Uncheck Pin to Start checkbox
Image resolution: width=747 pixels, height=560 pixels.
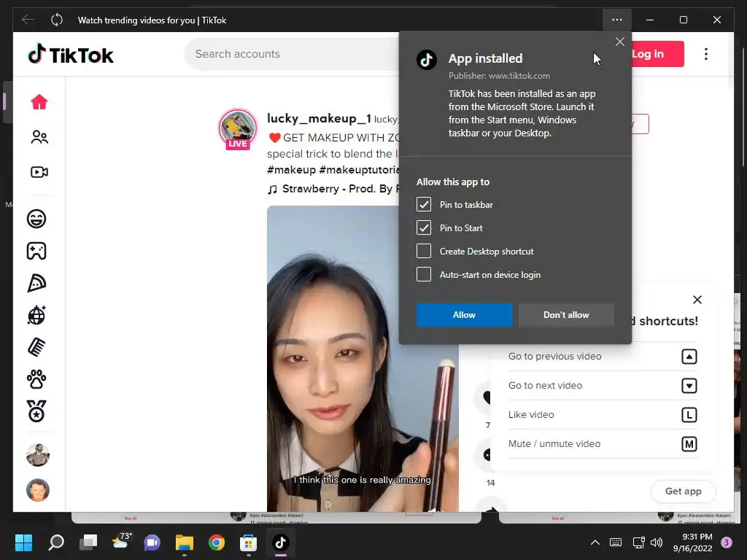pyautogui.click(x=424, y=227)
